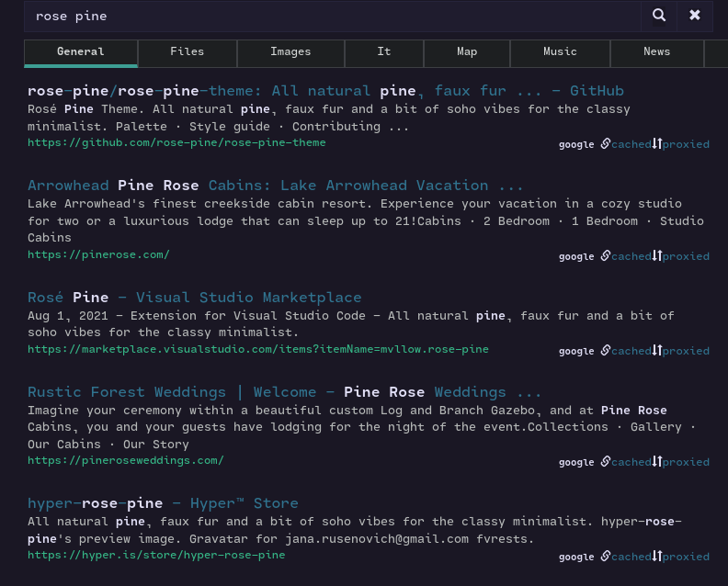Switch to the Files tab
This screenshot has width=728, height=586.
tap(188, 52)
